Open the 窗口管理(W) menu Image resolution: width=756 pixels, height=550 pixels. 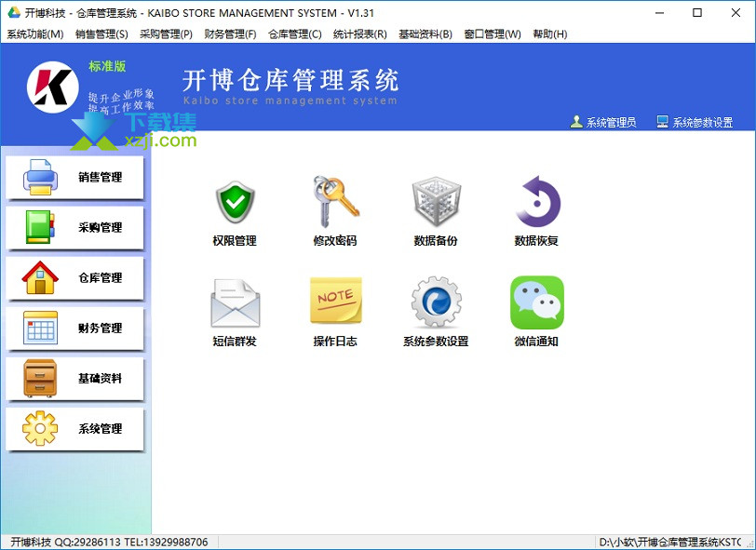(493, 34)
